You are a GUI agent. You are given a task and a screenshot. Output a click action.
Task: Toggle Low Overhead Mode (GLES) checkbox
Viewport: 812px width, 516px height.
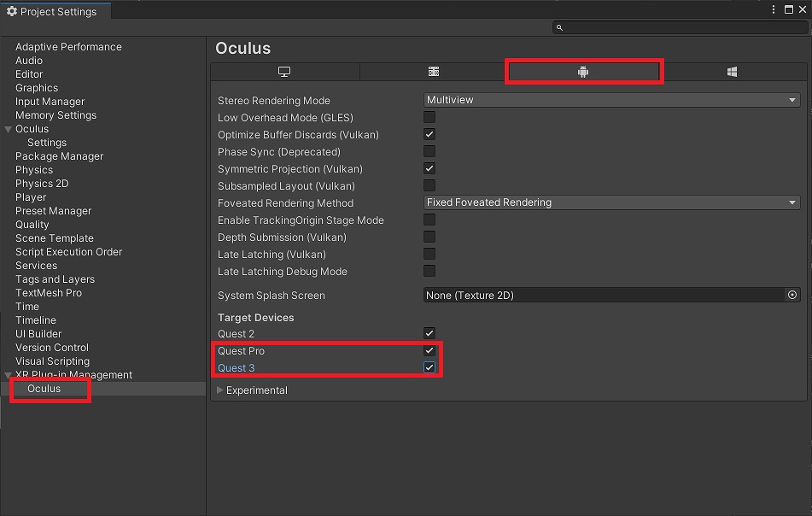[429, 117]
